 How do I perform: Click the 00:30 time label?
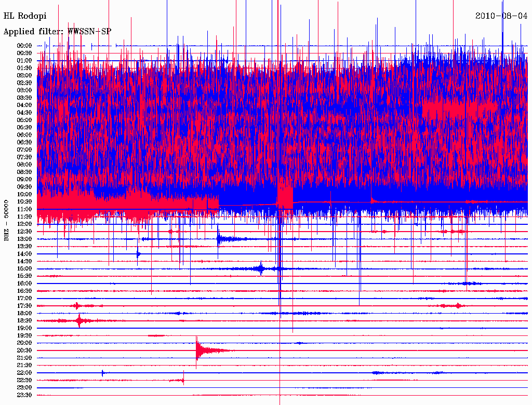click(24, 53)
